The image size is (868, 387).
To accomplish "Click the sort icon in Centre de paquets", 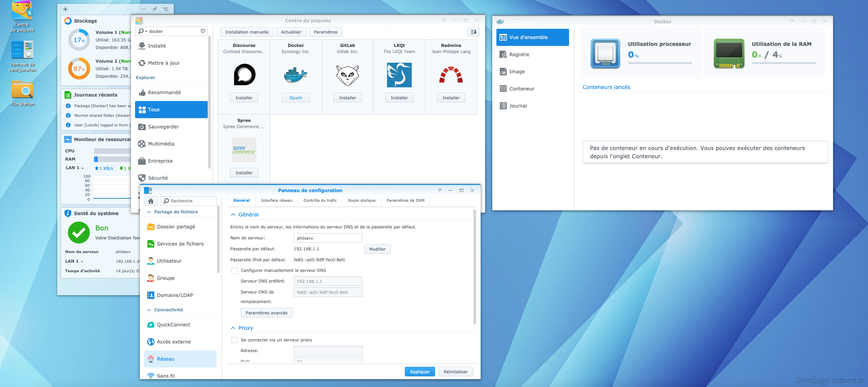I will click(473, 32).
